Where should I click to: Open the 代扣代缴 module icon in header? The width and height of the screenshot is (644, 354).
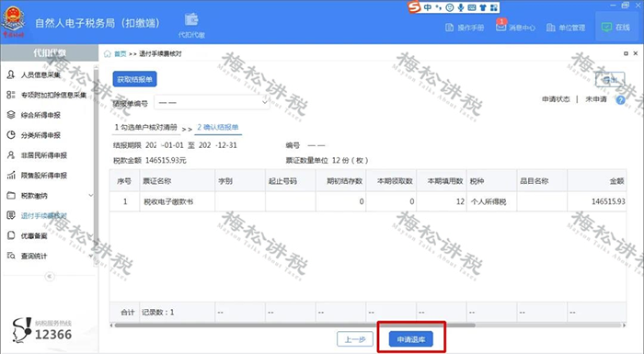pyautogui.click(x=191, y=25)
